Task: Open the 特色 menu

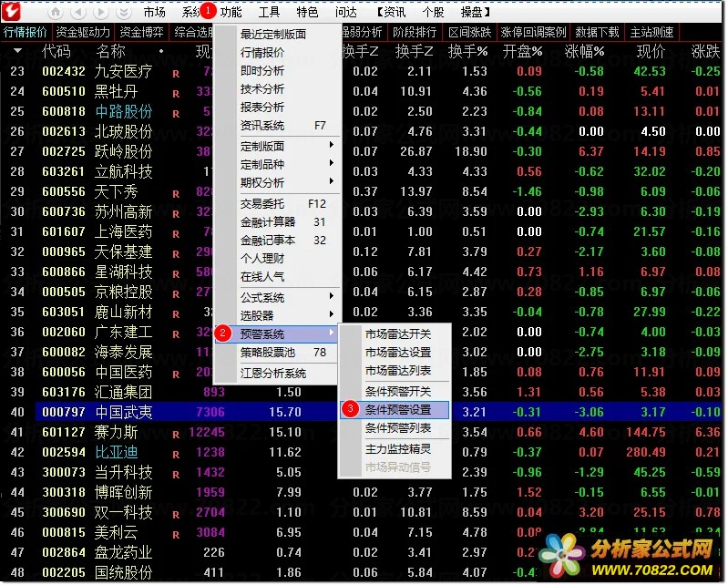Action: [307, 12]
